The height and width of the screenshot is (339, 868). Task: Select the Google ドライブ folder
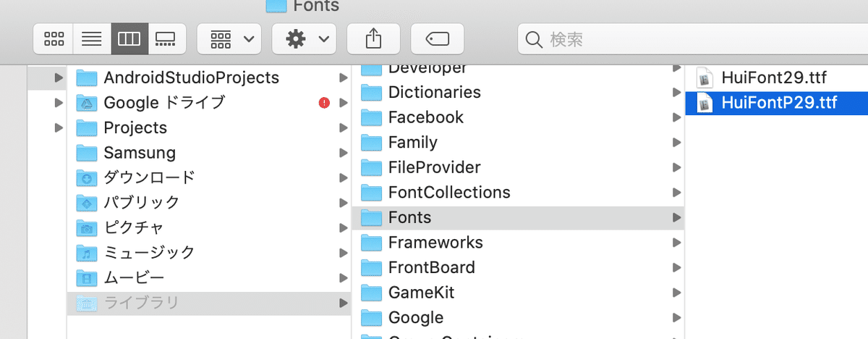pyautogui.click(x=209, y=103)
